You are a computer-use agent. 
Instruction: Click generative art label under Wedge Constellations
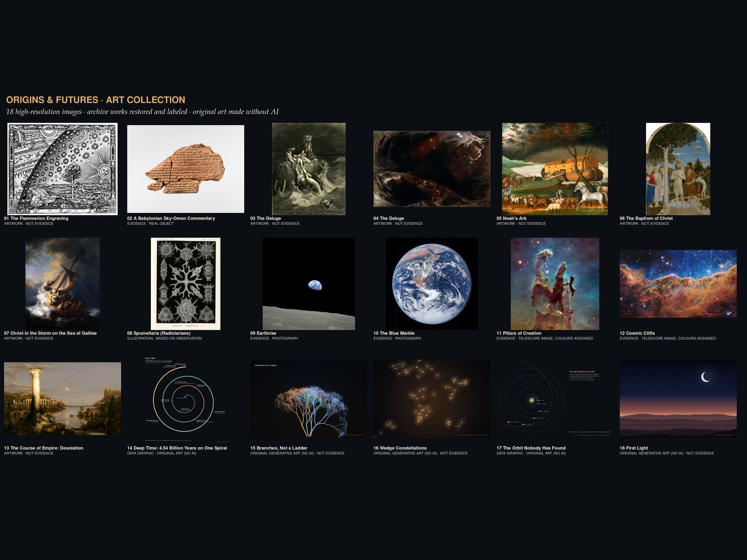click(421, 453)
